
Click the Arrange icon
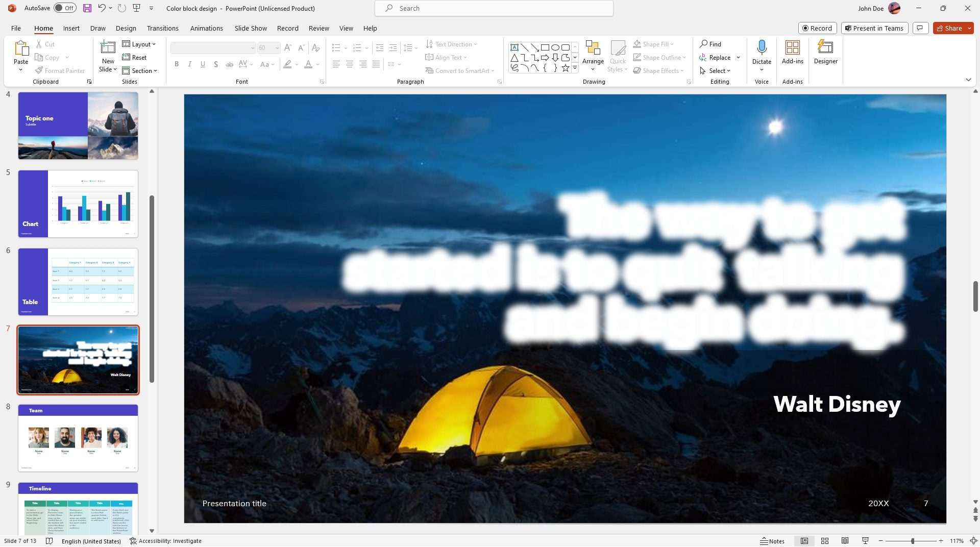(593, 48)
